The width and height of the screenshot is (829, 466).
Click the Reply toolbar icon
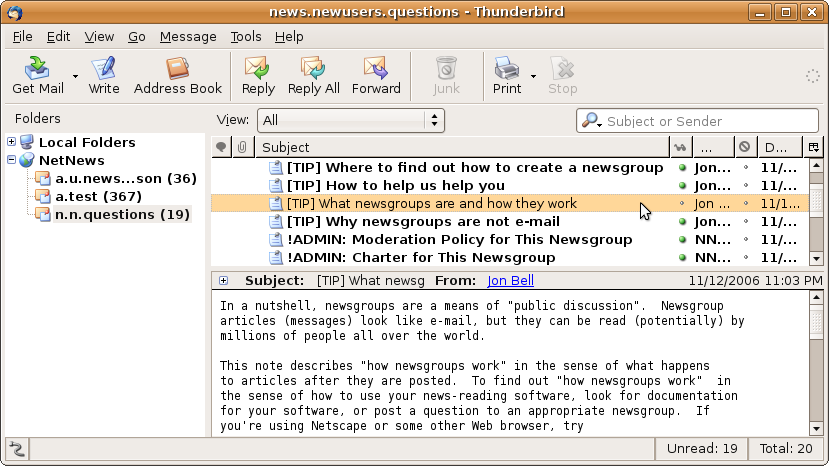pos(258,69)
